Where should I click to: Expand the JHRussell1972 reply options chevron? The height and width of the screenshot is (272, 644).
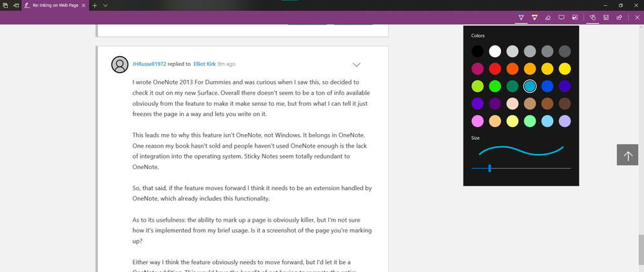point(356,64)
